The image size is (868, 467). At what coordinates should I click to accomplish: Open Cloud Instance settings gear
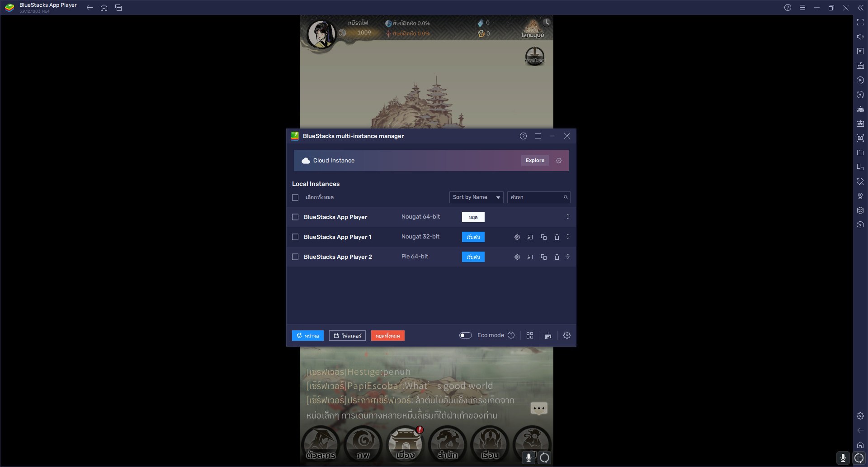click(559, 161)
